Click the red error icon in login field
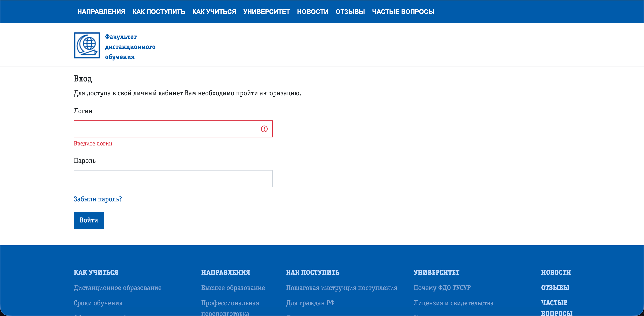 264,129
